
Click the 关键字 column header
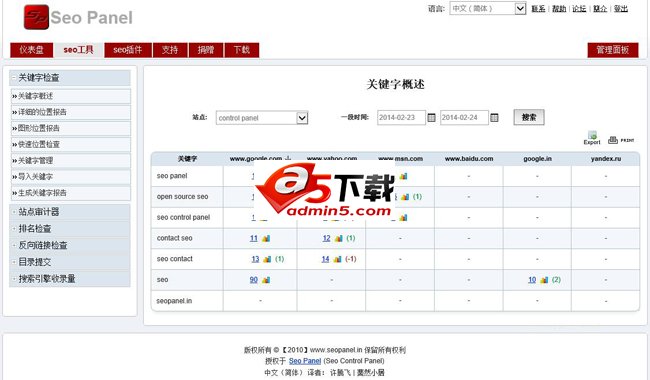[187, 159]
